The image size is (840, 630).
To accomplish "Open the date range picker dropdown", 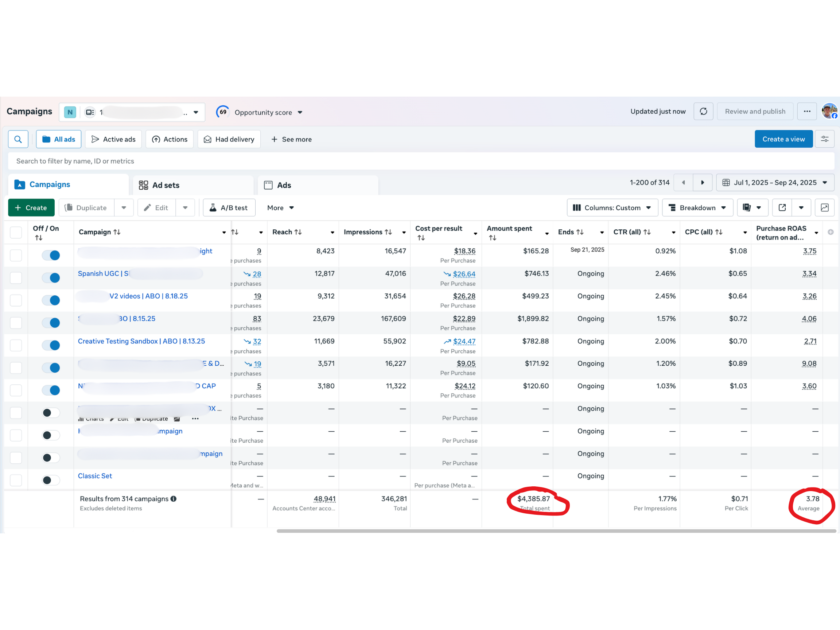I will (774, 183).
